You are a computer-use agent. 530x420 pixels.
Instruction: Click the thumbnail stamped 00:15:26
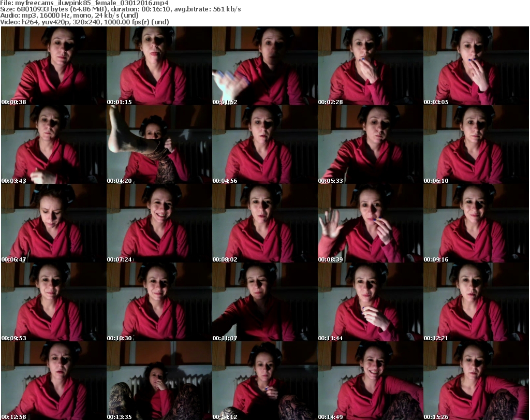pos(476,381)
